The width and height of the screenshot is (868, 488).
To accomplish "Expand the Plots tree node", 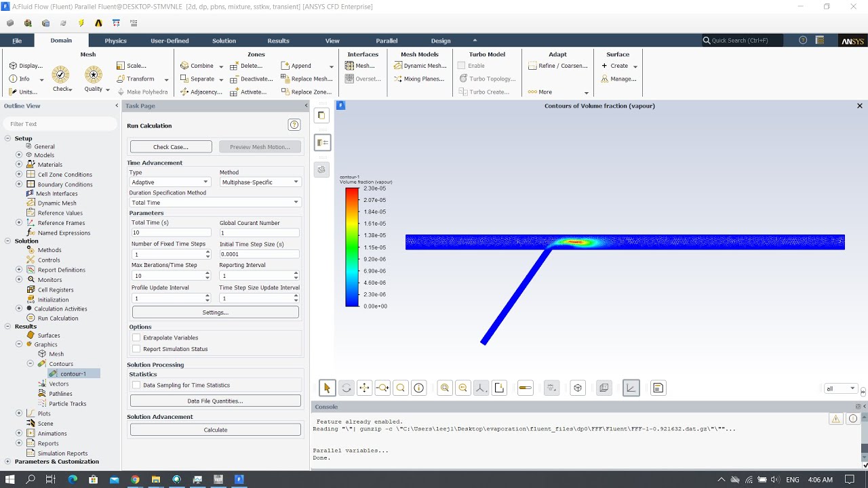I will click(x=19, y=413).
